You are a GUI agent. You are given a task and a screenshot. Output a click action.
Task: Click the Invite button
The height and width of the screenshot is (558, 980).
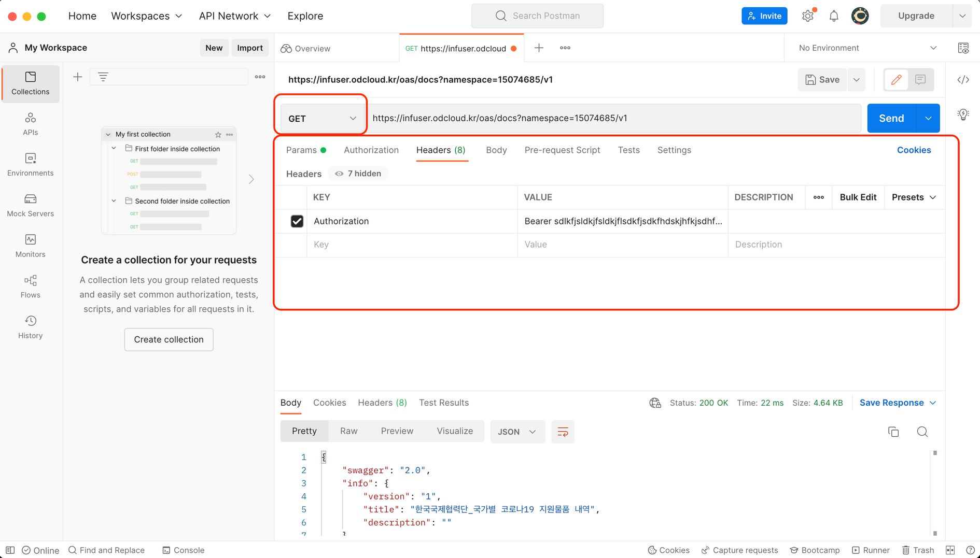764,16
